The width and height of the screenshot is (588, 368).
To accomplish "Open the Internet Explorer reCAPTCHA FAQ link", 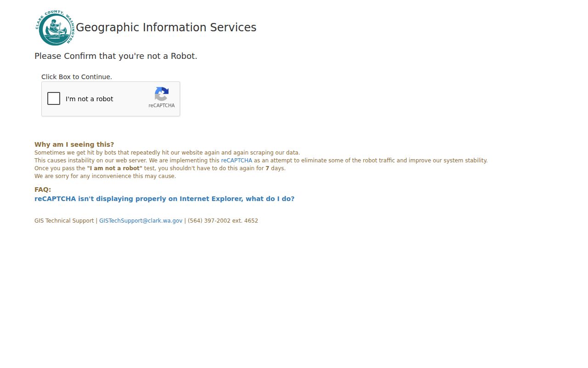I will pyautogui.click(x=164, y=199).
